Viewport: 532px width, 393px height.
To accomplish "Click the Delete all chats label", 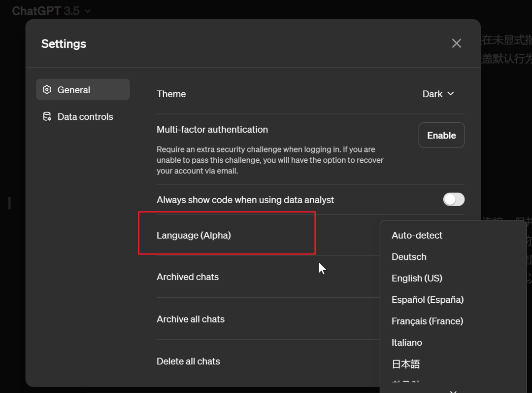I will [188, 361].
